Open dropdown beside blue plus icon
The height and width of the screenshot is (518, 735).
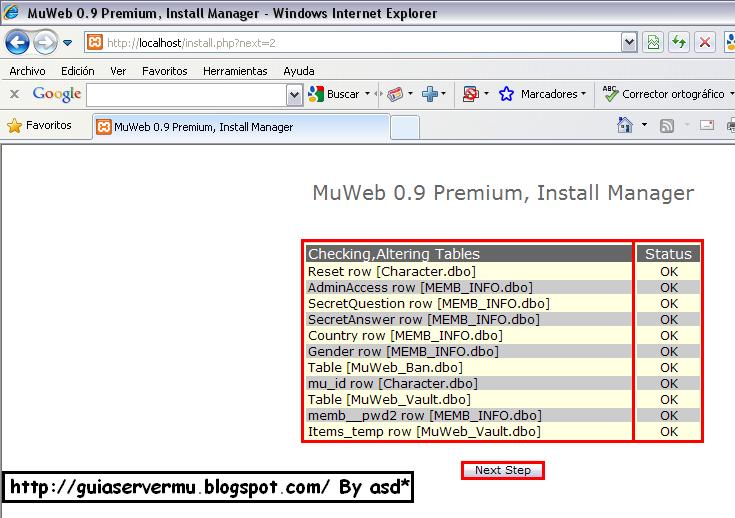pyautogui.click(x=443, y=94)
